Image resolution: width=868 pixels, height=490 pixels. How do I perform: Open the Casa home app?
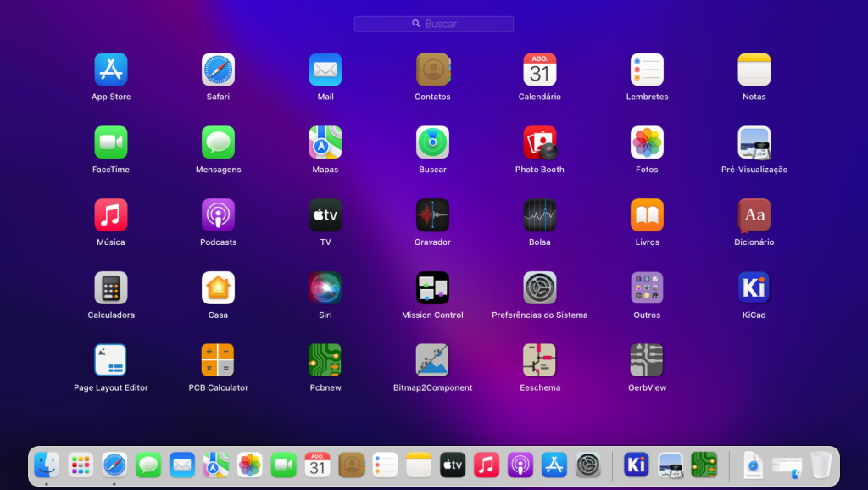tap(218, 288)
